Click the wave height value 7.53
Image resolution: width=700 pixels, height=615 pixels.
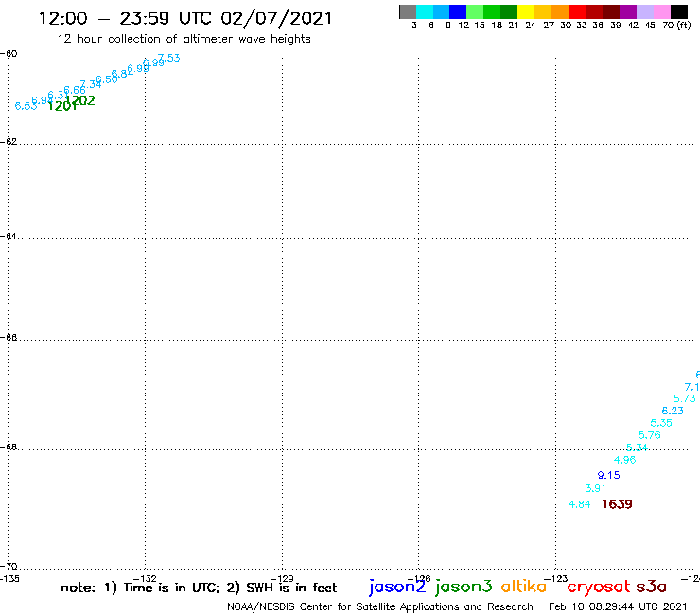click(169, 58)
